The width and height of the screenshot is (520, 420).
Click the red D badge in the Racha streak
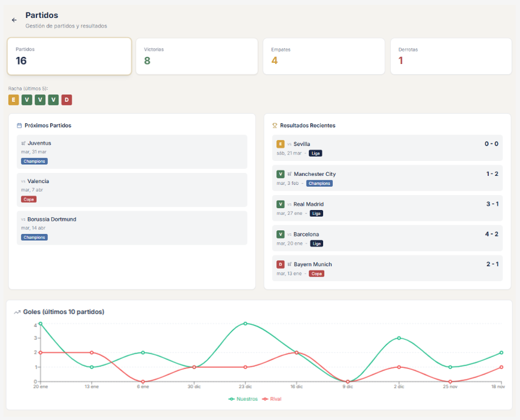(66, 100)
